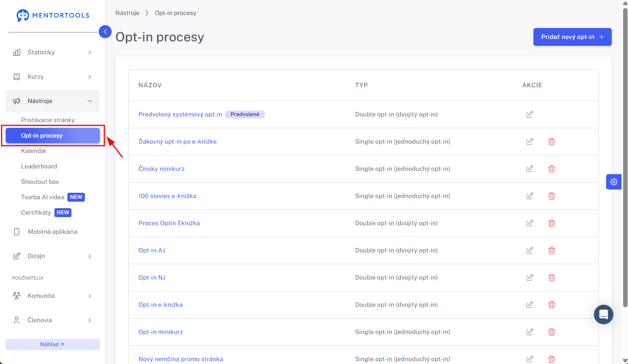Delete the Opt-in NJ process
This screenshot has width=628, height=364.
click(552, 278)
